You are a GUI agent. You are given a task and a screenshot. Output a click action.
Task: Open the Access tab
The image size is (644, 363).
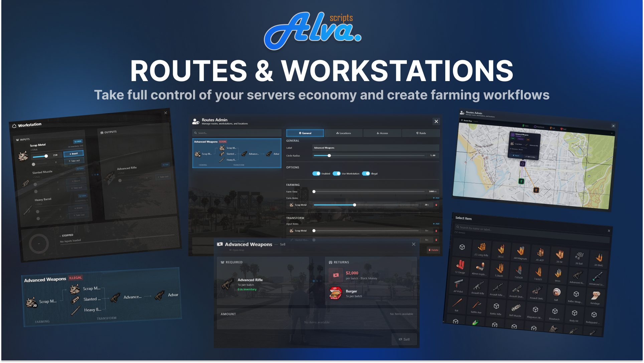[x=382, y=133]
